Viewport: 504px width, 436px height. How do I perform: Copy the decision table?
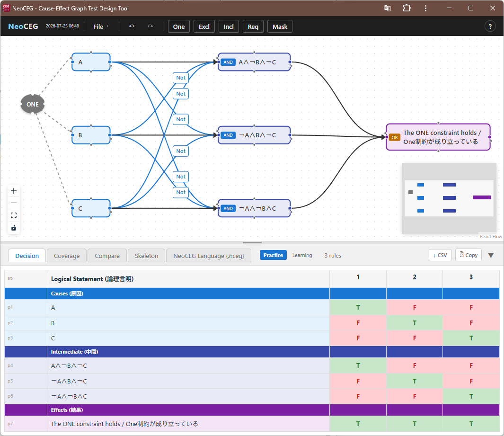click(x=469, y=255)
